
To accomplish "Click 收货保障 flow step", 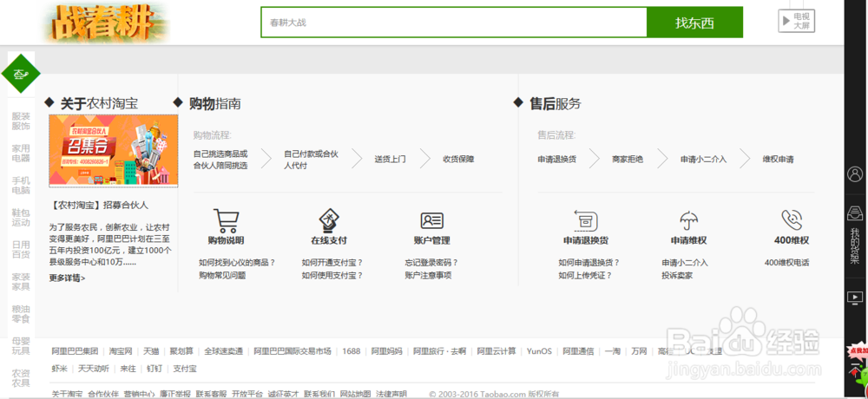I will tap(458, 160).
